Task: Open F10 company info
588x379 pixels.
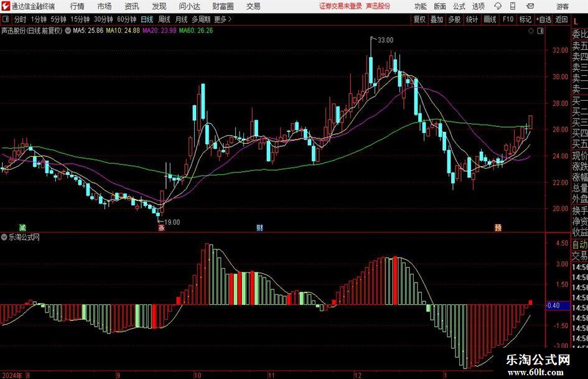Action: 508,19
